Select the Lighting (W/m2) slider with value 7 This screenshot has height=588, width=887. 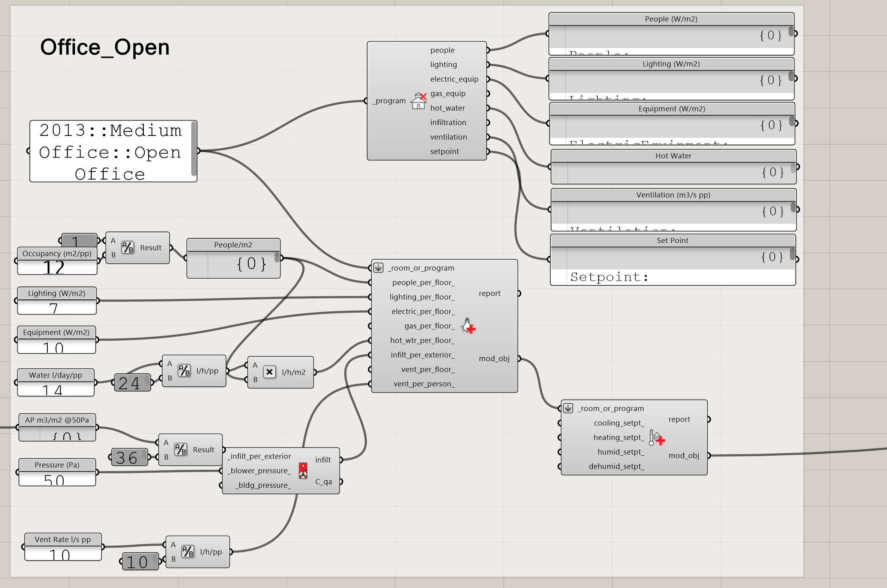[x=57, y=301]
